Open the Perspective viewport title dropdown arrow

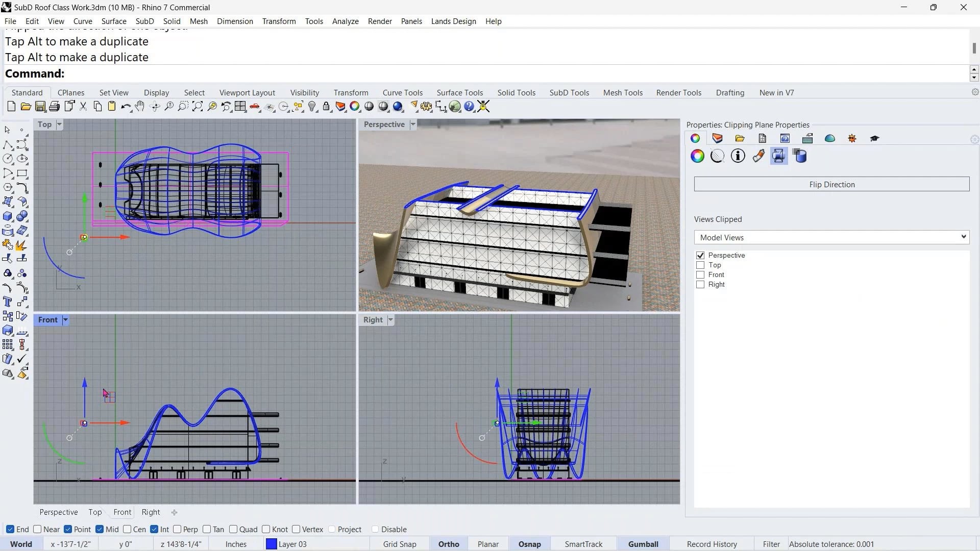pos(413,124)
